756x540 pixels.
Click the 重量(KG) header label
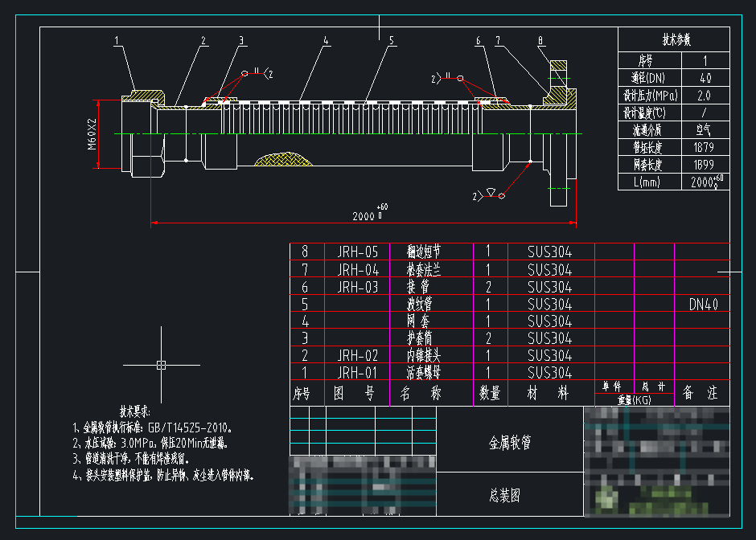634,400
